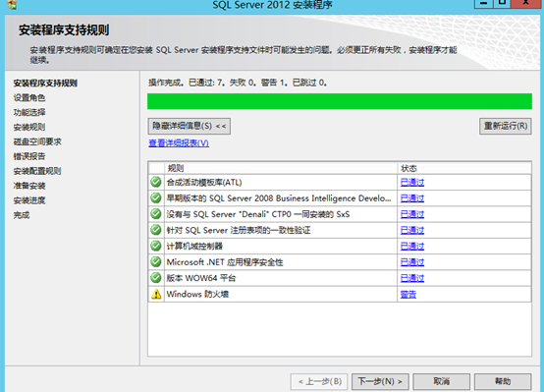Open 已通过 link for Microsoft .NET 应用程序安全性
Image resolution: width=544 pixels, height=392 pixels.
412,262
